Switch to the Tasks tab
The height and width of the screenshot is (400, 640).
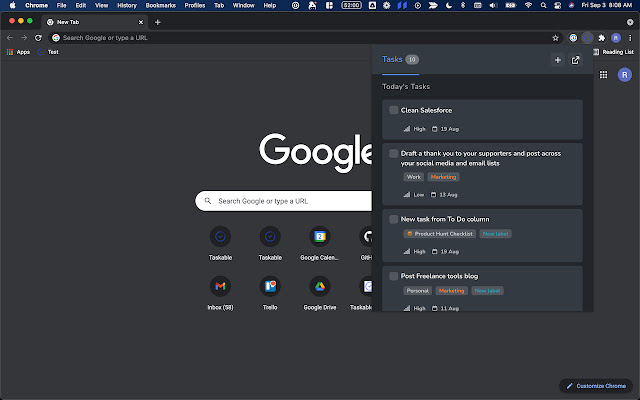click(x=400, y=60)
